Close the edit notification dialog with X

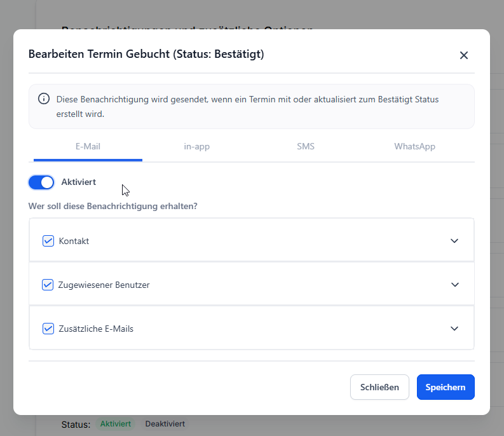(464, 55)
